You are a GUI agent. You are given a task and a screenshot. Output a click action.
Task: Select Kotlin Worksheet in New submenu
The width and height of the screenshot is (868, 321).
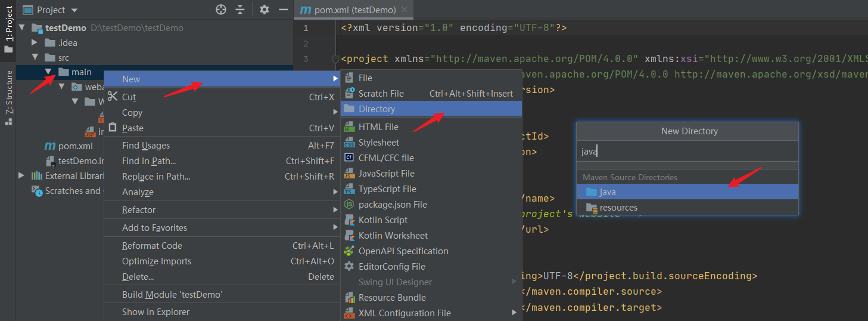coord(431,236)
